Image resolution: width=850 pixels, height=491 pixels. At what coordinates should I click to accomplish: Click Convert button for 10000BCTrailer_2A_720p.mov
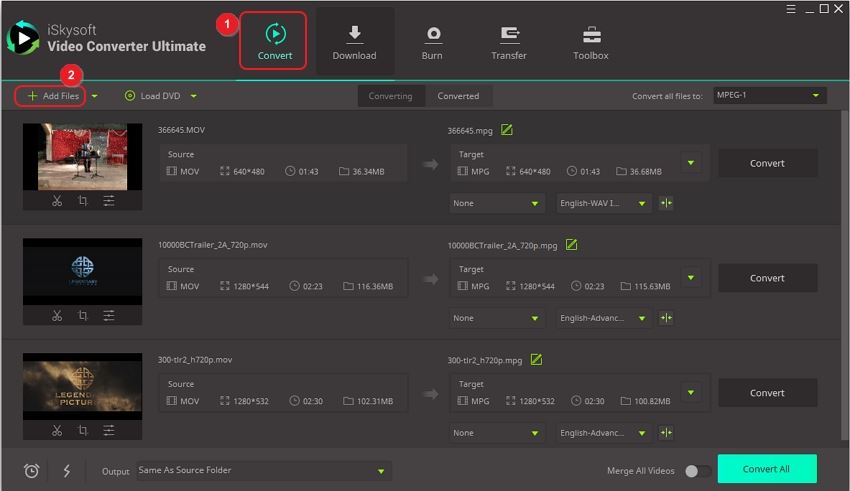[767, 278]
